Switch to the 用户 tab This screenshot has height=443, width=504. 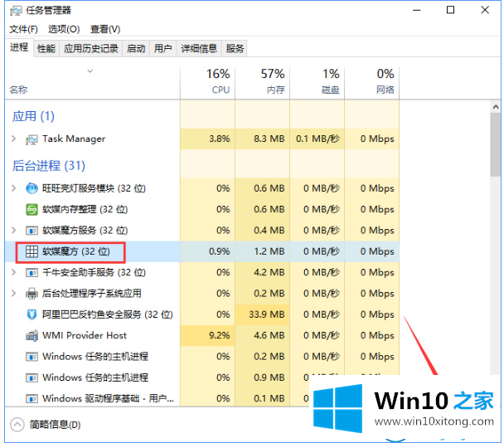coord(163,49)
